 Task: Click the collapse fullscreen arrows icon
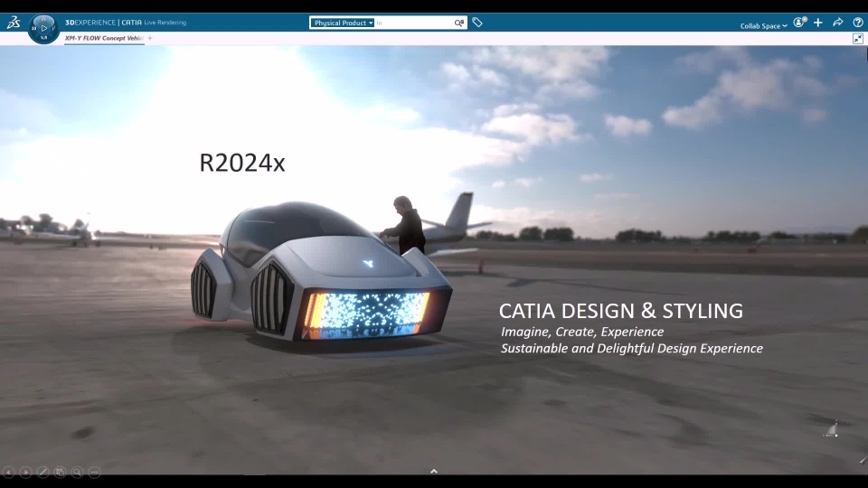click(857, 38)
